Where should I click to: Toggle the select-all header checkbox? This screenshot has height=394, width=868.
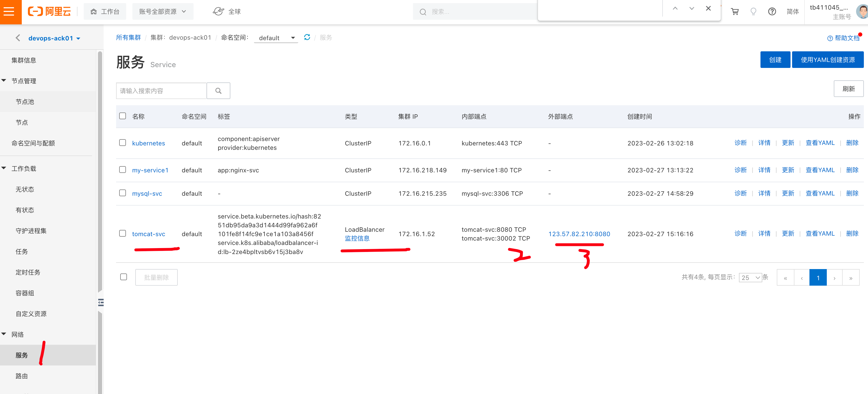pyautogui.click(x=123, y=116)
